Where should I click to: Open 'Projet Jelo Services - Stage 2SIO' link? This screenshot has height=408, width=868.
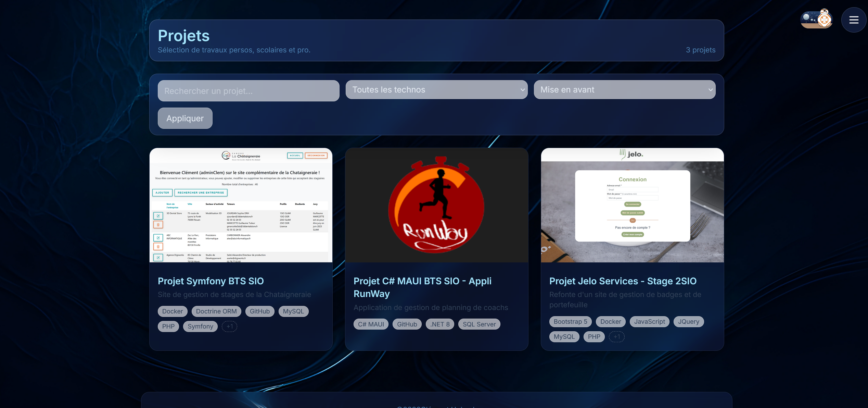(623, 281)
